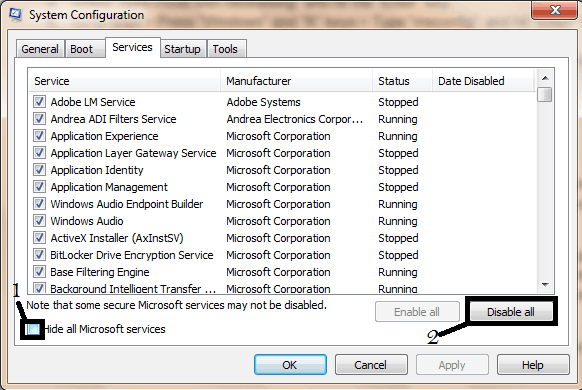Click the Enable all button
The height and width of the screenshot is (390, 582).
click(x=417, y=312)
